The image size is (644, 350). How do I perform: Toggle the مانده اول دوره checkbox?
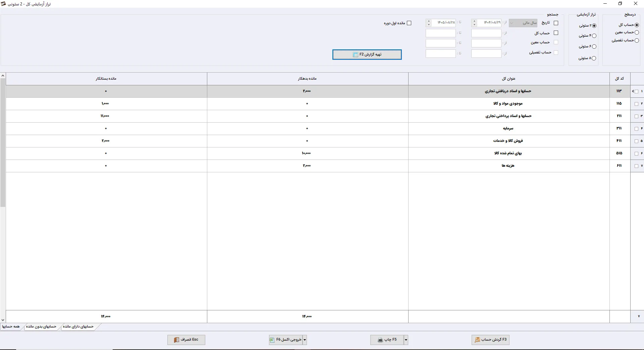[x=409, y=23]
